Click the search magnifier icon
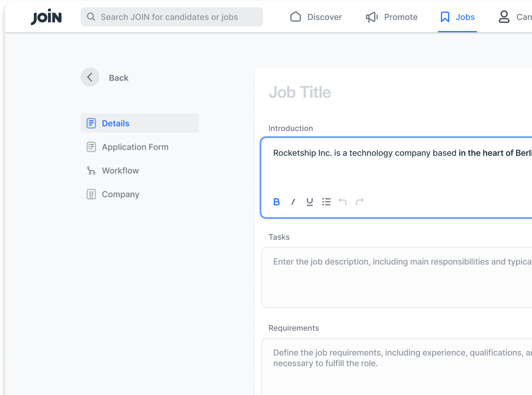 pyautogui.click(x=91, y=17)
